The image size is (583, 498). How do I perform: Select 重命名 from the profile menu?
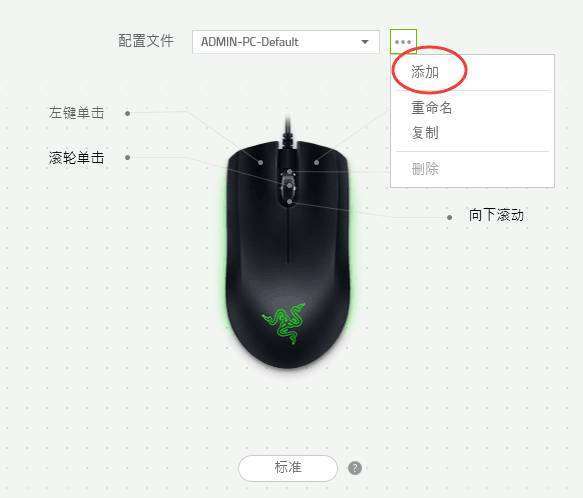click(x=431, y=107)
